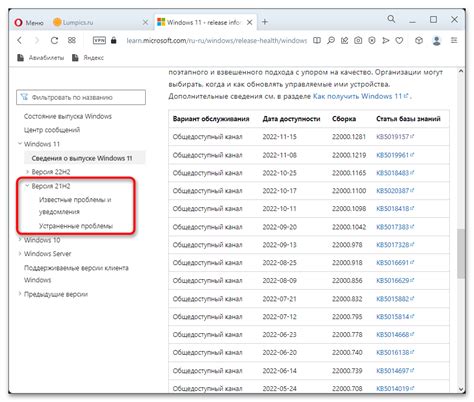Image resolution: width=474 pixels, height=402 pixels.
Task: Open knowledge base article KB5016691
Action: [395, 263]
